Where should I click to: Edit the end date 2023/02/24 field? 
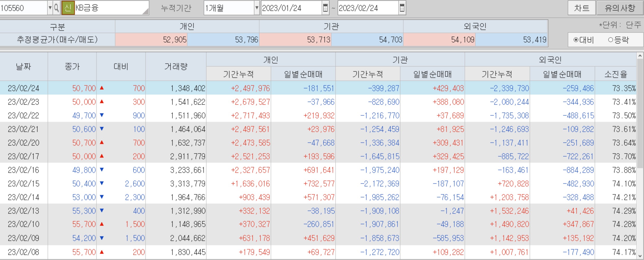[368, 8]
